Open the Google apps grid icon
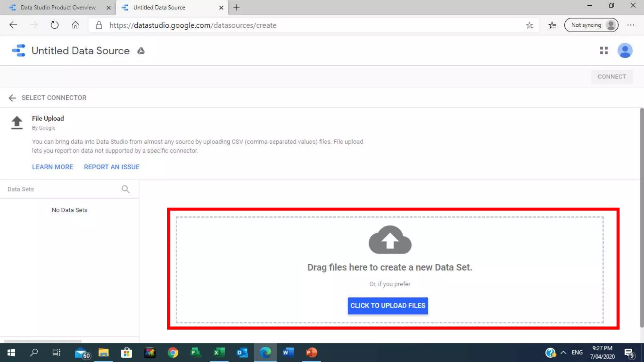Screen dimensions: 644x362 coord(603,51)
